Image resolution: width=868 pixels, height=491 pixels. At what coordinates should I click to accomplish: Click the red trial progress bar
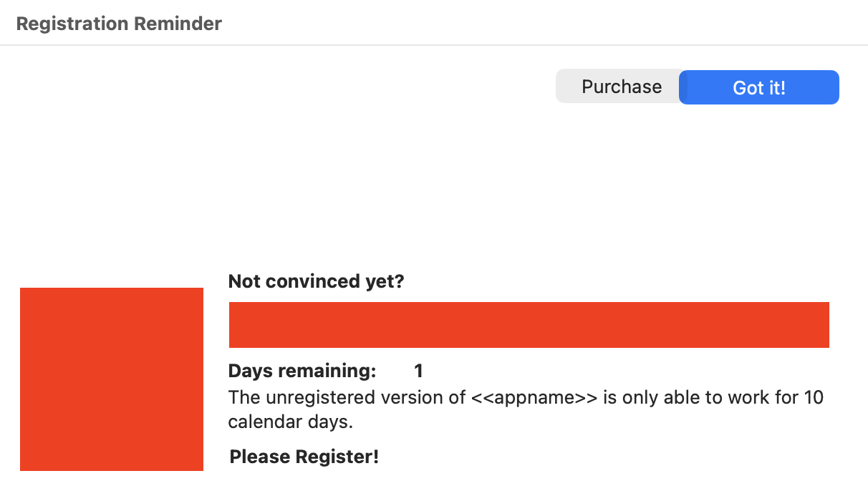point(529,325)
